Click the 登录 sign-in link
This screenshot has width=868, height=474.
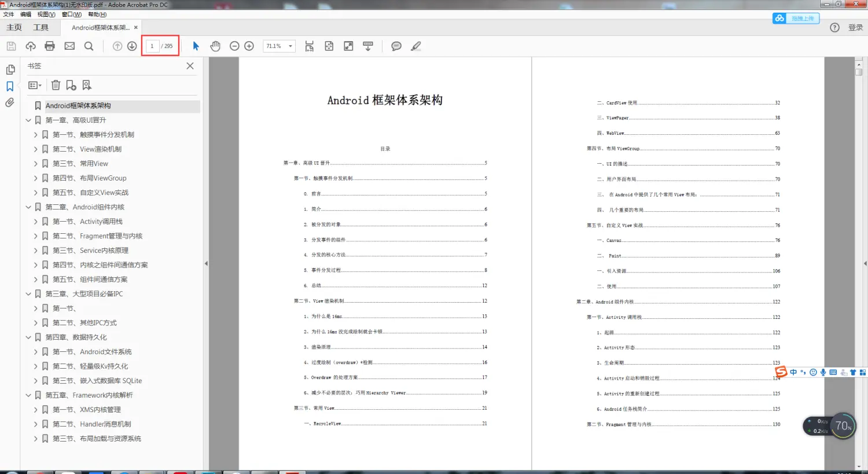(855, 28)
